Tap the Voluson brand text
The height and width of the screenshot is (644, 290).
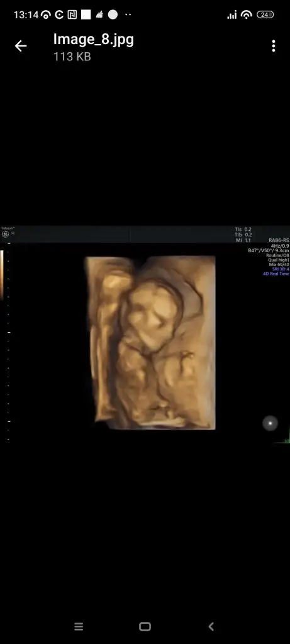click(x=8, y=228)
